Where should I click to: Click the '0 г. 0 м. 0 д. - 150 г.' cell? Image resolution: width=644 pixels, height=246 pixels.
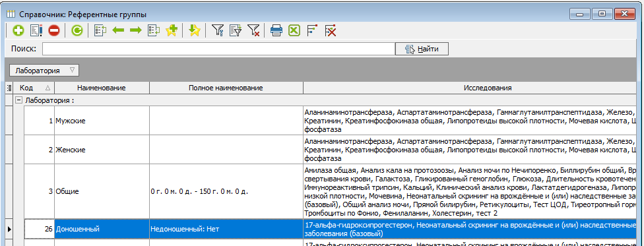(x=226, y=191)
